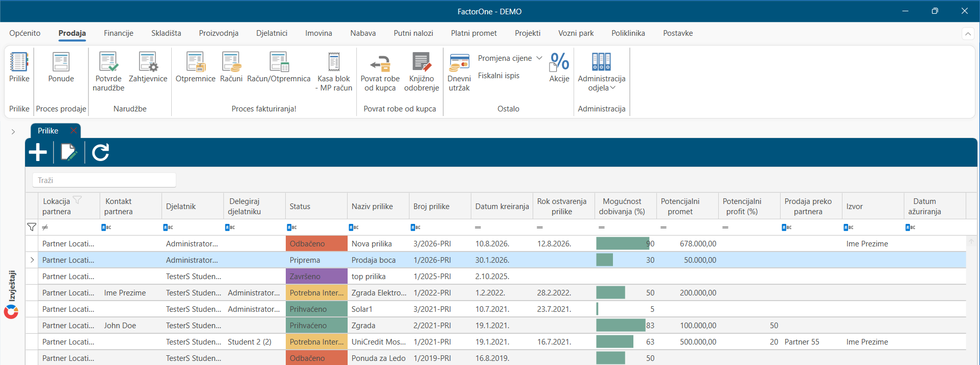Sort by the Naziv prilike column header
This screenshot has width=980, height=365.
coord(378,207)
